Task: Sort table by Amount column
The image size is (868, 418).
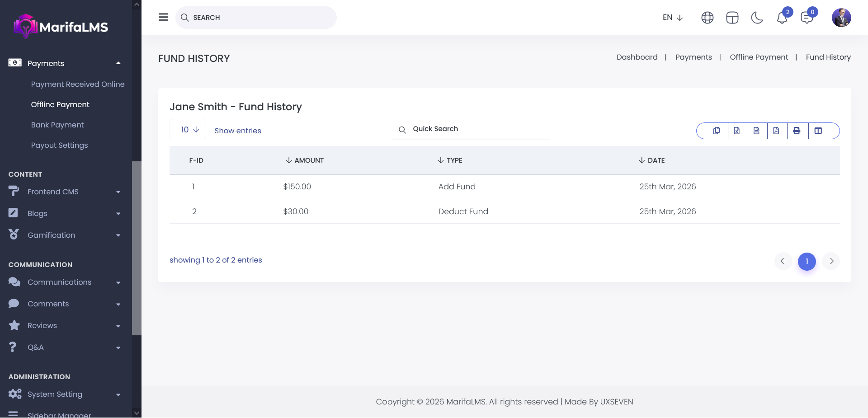Action: [x=305, y=160]
